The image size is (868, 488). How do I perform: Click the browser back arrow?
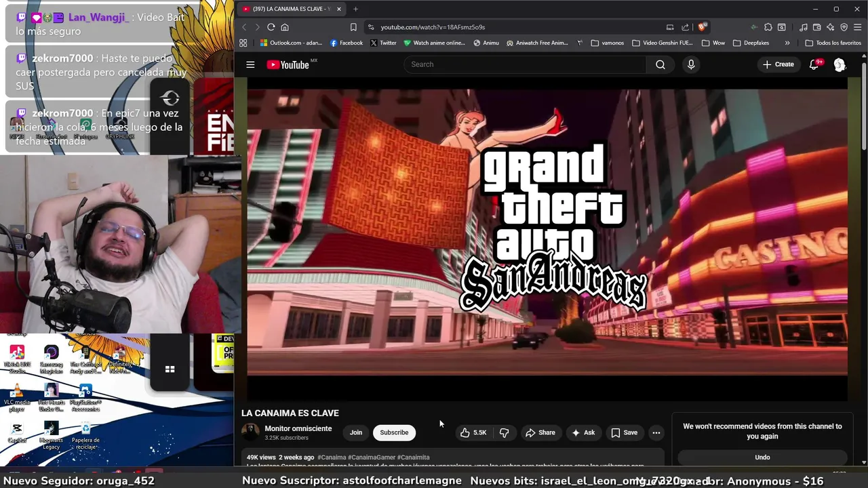(x=244, y=27)
